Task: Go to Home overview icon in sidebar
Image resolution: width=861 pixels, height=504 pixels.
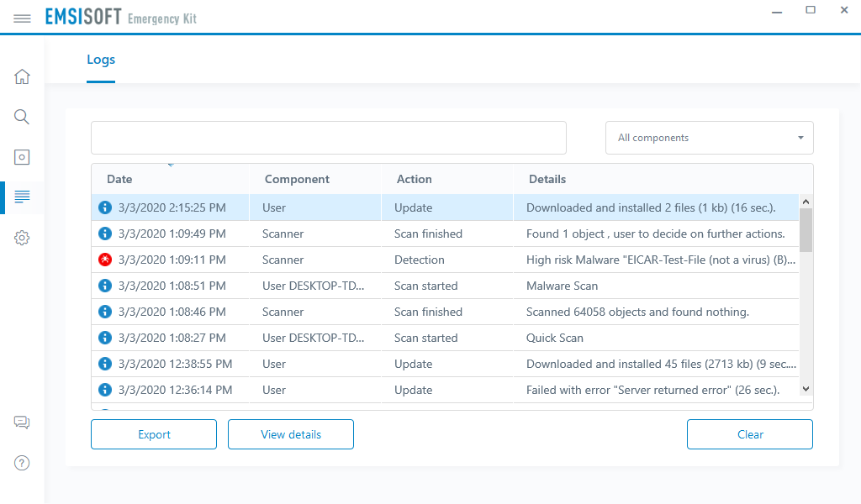Action: pos(23,77)
